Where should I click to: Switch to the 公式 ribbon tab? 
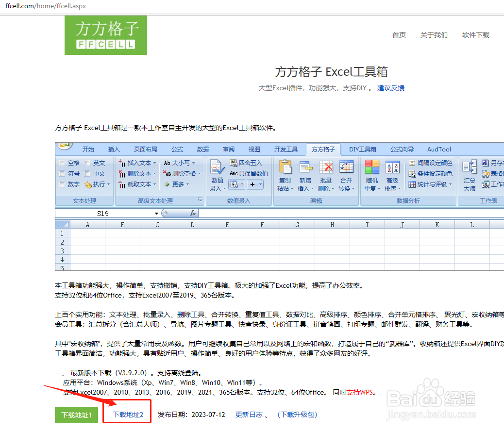[177, 150]
